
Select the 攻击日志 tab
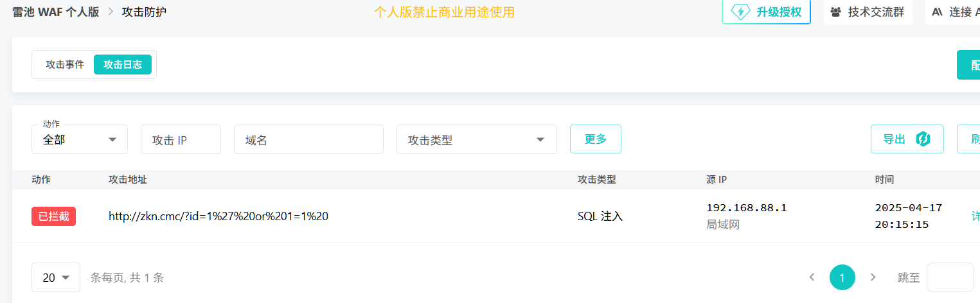123,65
